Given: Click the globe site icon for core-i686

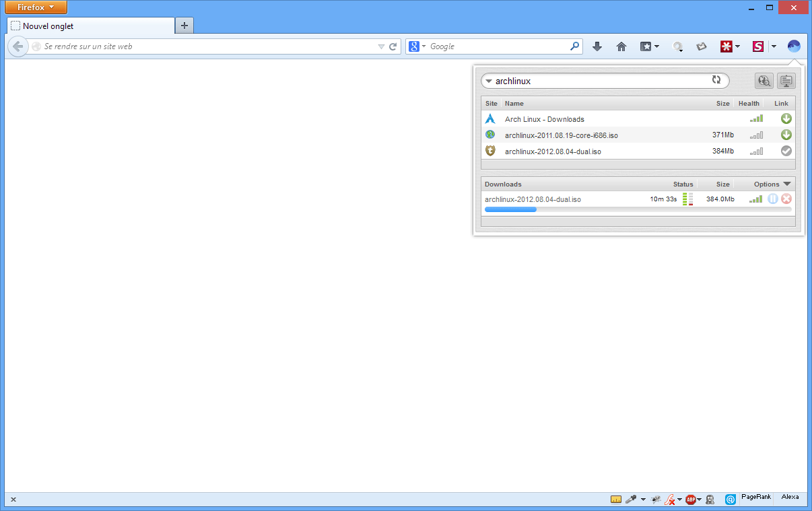Looking at the screenshot, I should [490, 135].
